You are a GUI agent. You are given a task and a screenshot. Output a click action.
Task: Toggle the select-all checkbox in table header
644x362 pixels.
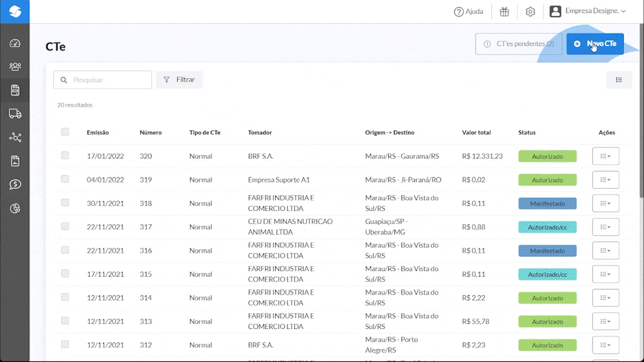65,132
